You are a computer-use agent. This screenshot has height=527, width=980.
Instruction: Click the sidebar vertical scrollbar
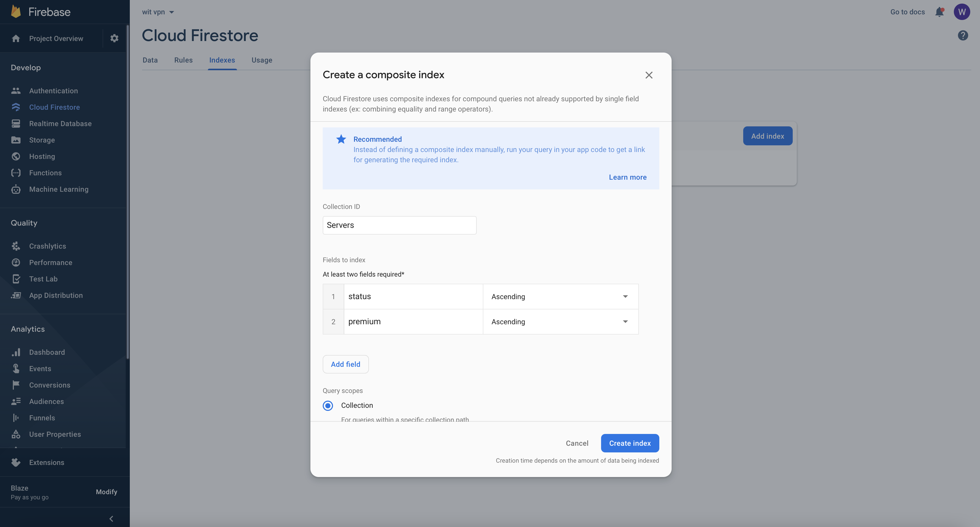tap(128, 192)
